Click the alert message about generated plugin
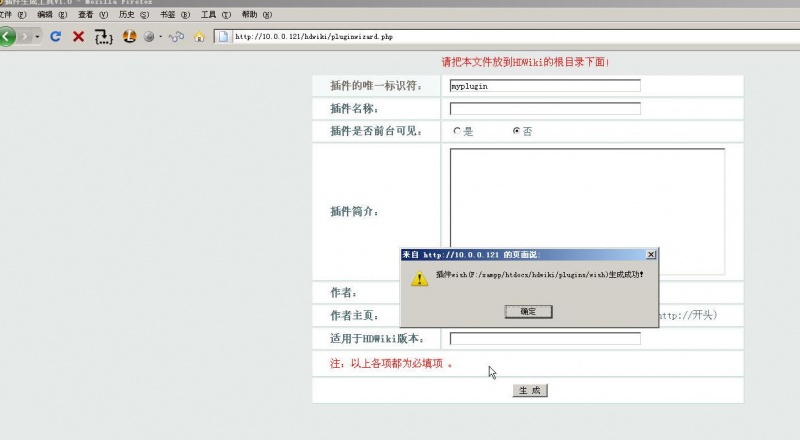800x440 pixels. click(x=540, y=275)
